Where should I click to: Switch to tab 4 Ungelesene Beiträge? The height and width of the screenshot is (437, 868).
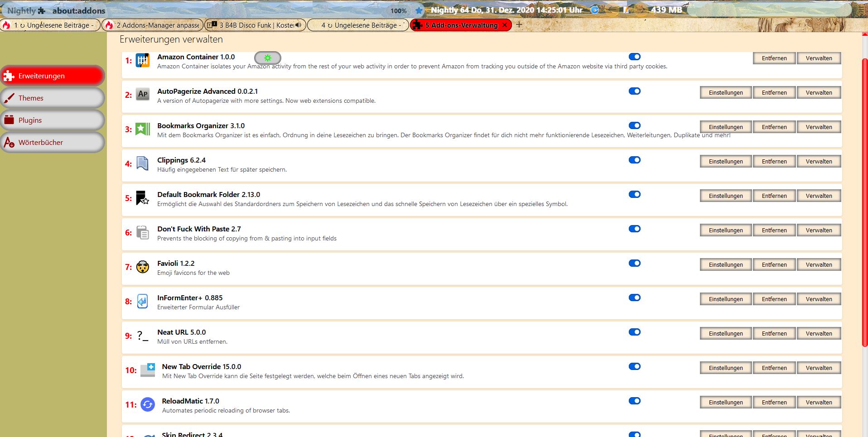point(358,25)
